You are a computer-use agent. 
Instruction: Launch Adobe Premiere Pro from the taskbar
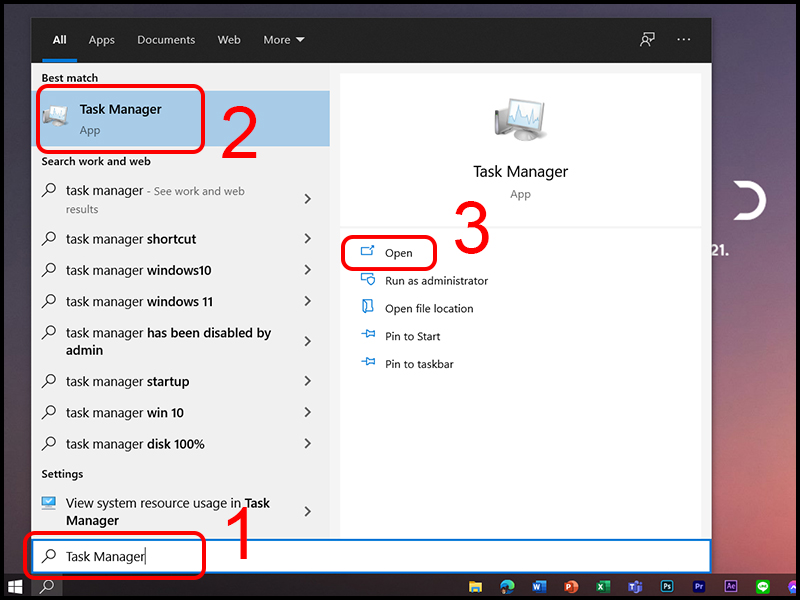coord(699,587)
